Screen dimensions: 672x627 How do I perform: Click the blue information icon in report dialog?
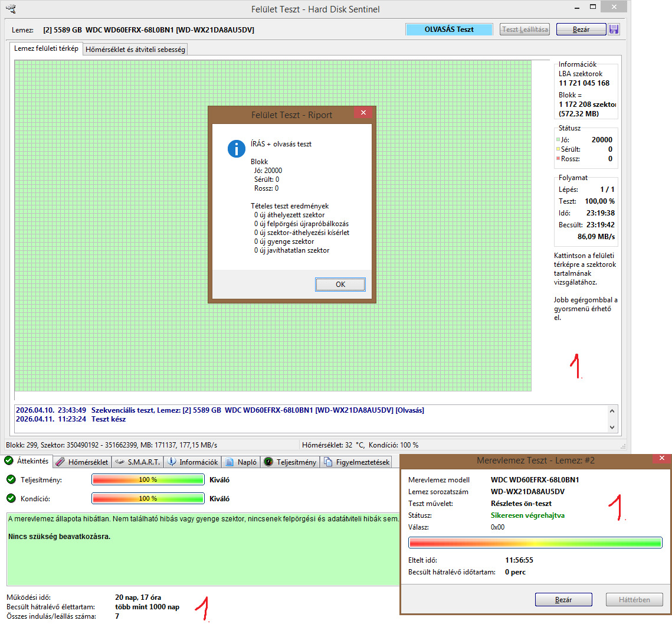point(236,149)
